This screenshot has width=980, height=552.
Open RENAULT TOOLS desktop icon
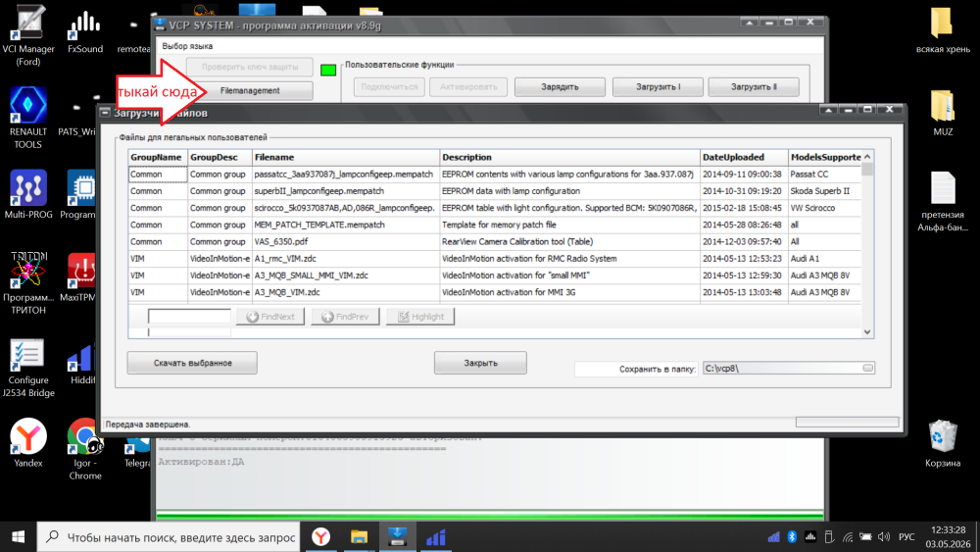click(x=28, y=118)
